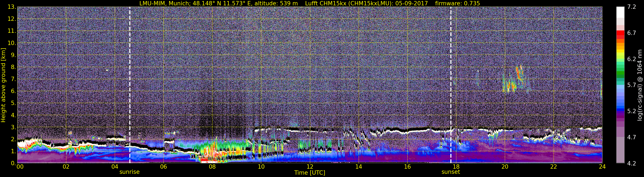This screenshot has width=644, height=177.
Task: Click the height axis tick label 9
Action: [x=13, y=55]
